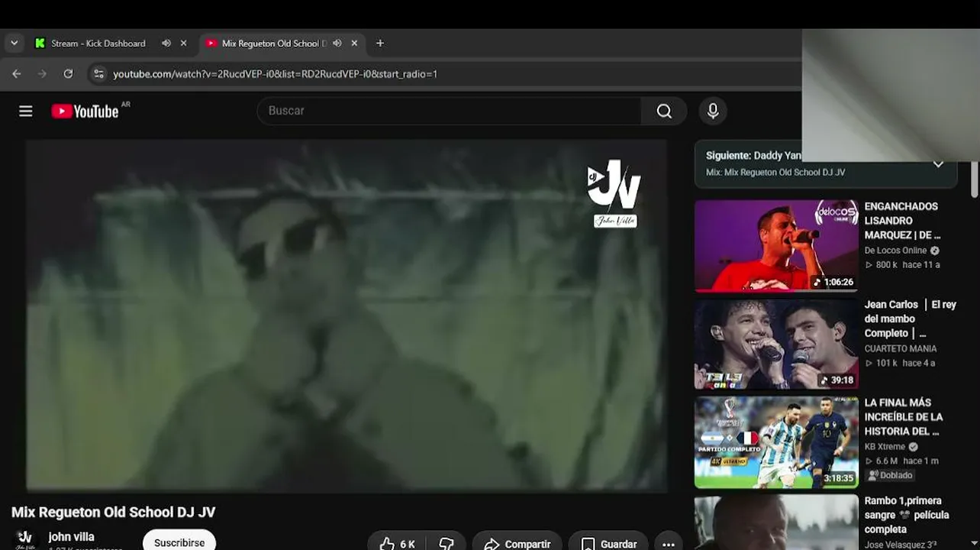This screenshot has width=980, height=550.
Task: Open john villa channel avatar
Action: (25, 539)
